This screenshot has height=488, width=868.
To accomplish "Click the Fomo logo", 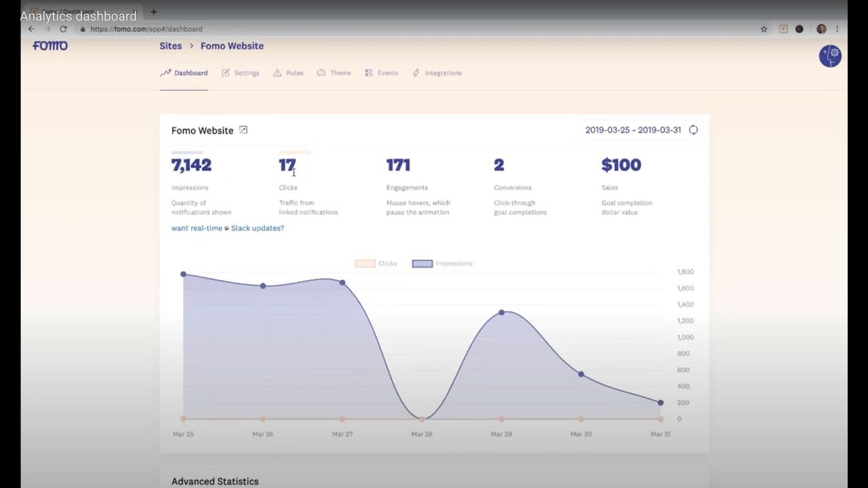I will [50, 45].
